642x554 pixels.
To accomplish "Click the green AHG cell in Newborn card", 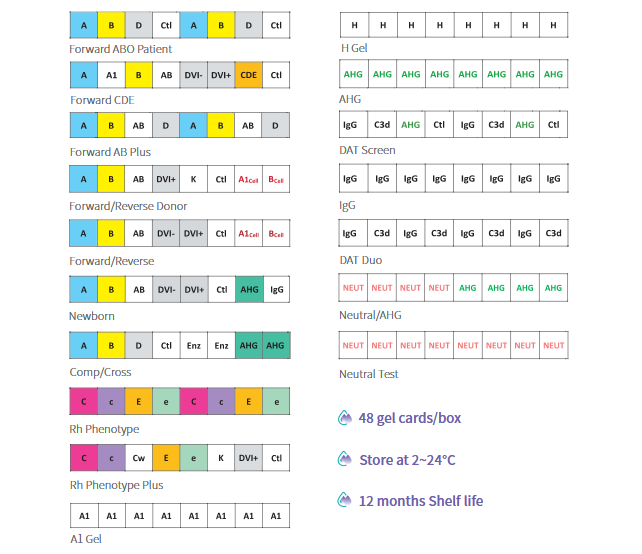I will pos(249,289).
